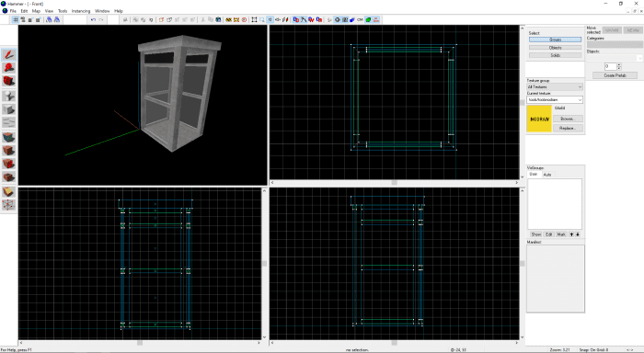Increase the prefab count stepper value
This screenshot has width=644, height=353.
pyautogui.click(x=619, y=65)
